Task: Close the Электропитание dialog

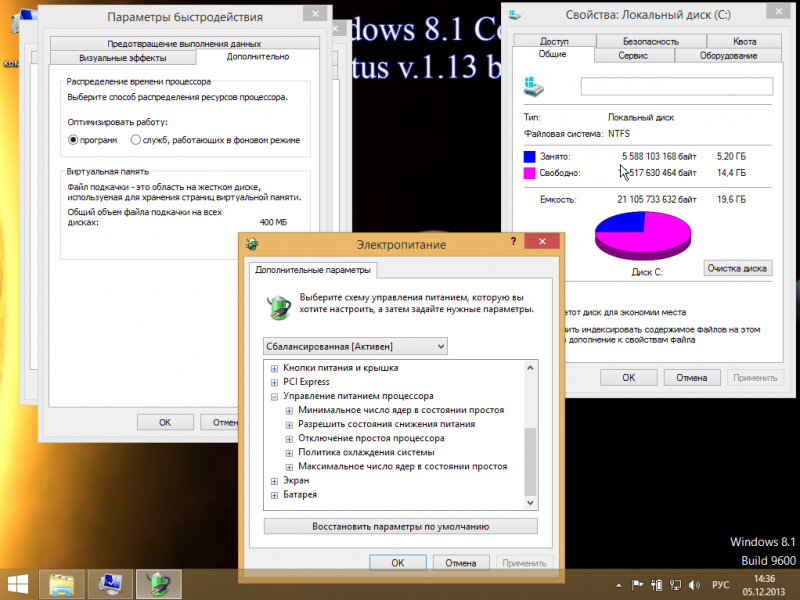Action: 542,241
